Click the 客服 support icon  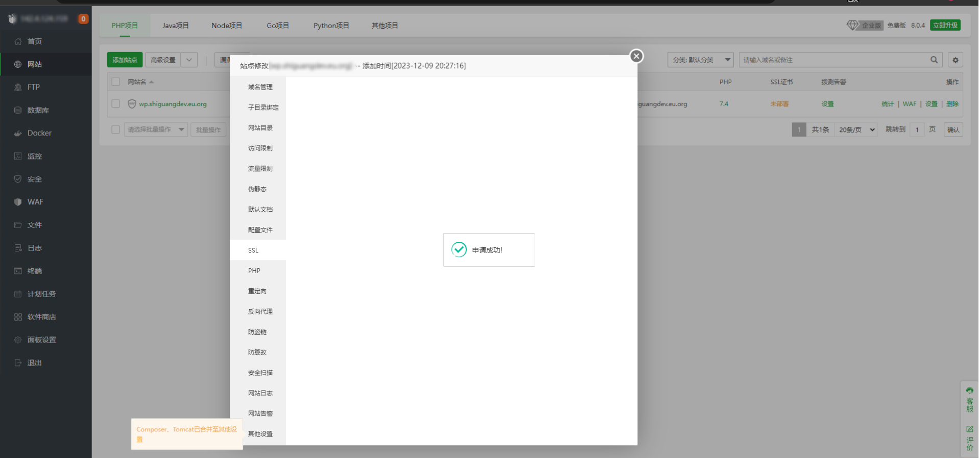pyautogui.click(x=969, y=399)
